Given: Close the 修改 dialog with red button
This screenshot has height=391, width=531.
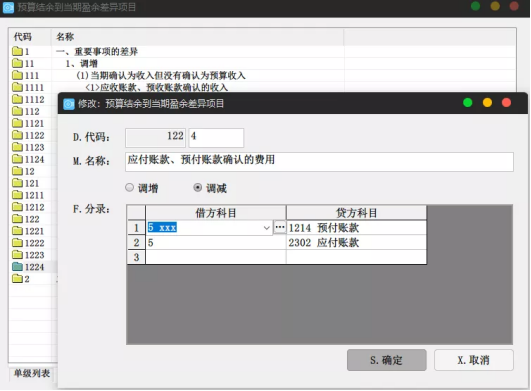Looking at the screenshot, I should (x=507, y=103).
